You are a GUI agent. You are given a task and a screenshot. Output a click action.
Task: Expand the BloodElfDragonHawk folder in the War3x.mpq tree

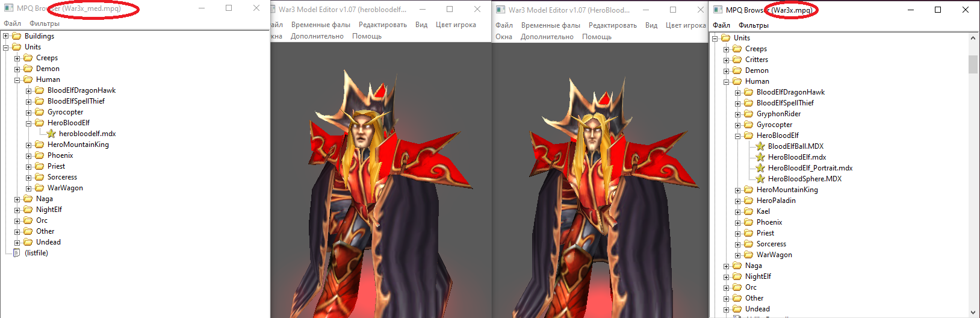tap(738, 93)
